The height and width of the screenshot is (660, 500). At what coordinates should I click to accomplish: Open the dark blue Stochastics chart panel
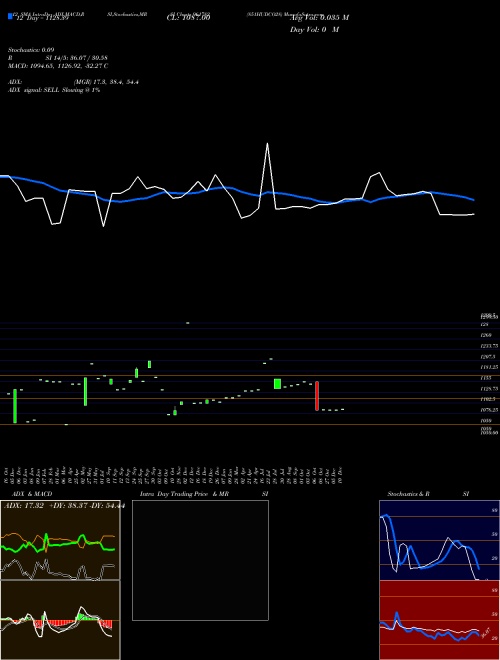(439, 540)
